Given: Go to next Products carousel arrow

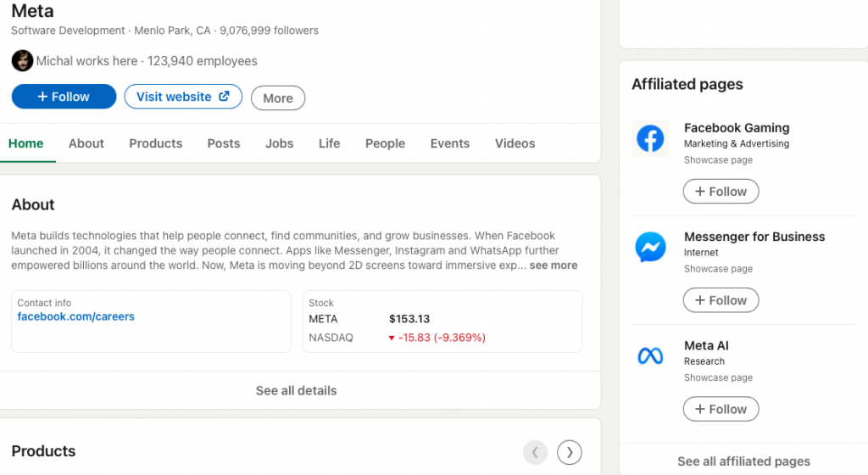Looking at the screenshot, I should pyautogui.click(x=570, y=453).
